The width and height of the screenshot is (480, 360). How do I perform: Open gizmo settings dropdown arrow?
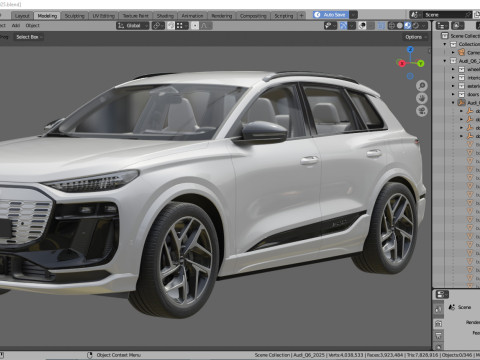pyautogui.click(x=352, y=26)
